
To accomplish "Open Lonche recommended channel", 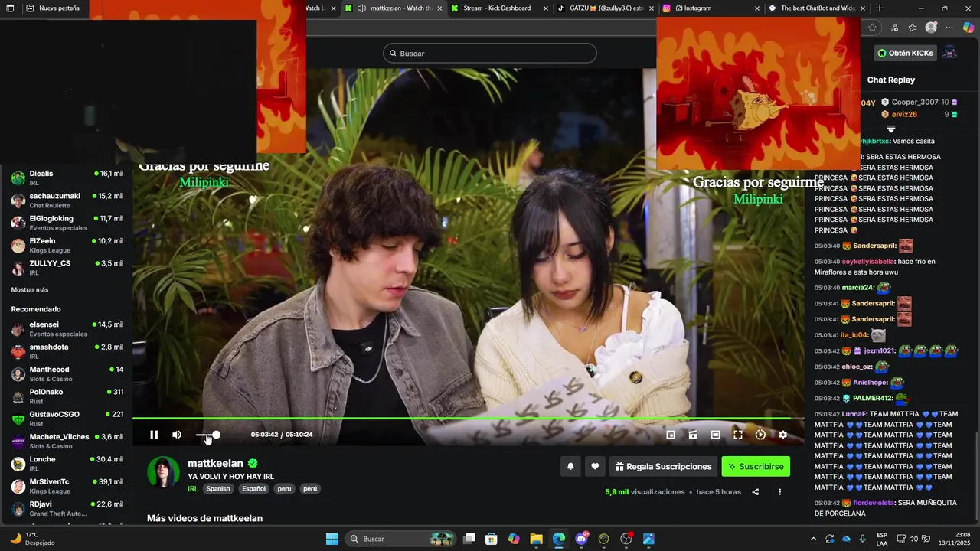I will (x=67, y=463).
